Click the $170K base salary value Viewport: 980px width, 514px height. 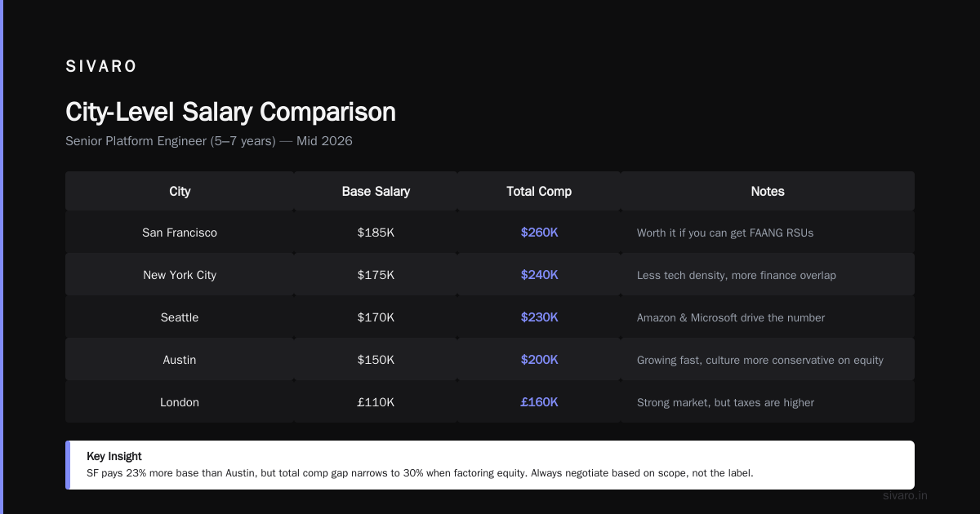[x=376, y=317]
